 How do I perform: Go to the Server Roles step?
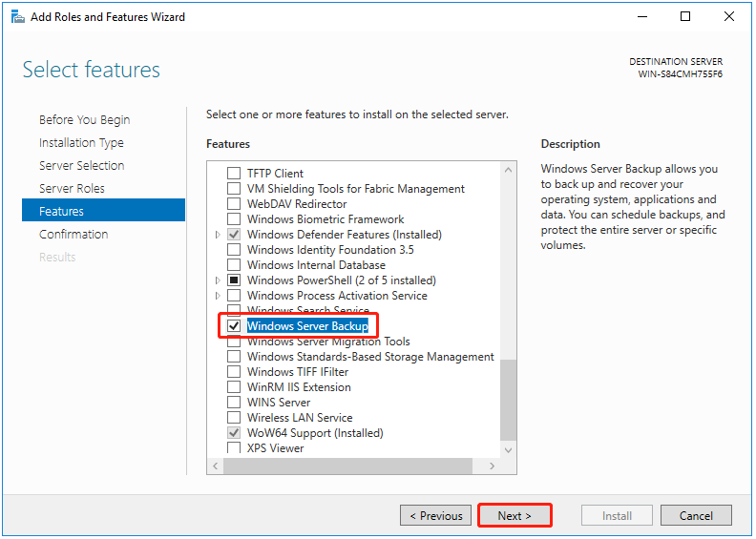pyautogui.click(x=72, y=189)
